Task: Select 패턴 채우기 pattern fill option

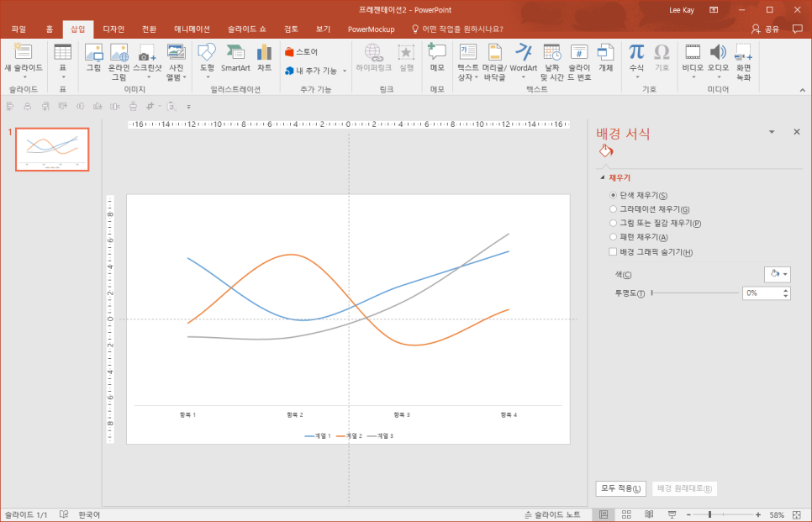Action: pyautogui.click(x=613, y=237)
